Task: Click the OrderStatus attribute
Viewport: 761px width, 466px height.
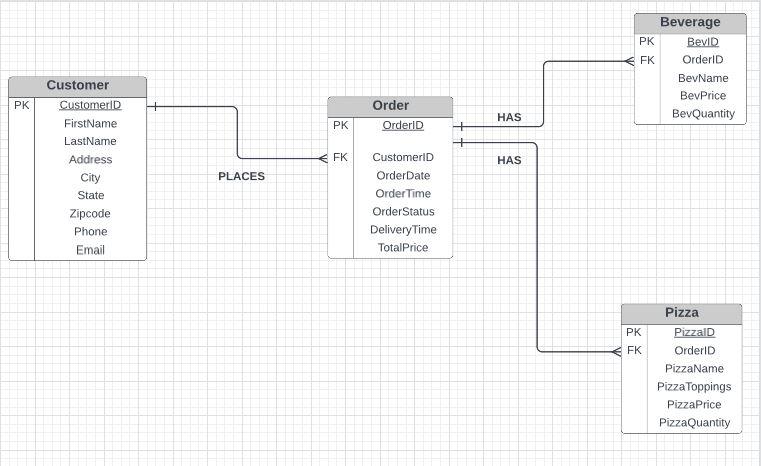Action: (x=403, y=212)
